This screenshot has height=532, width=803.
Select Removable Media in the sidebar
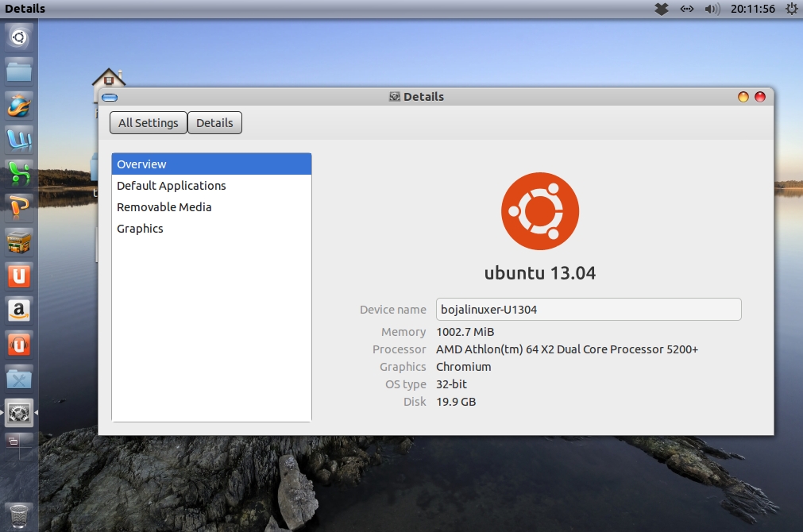pyautogui.click(x=164, y=206)
